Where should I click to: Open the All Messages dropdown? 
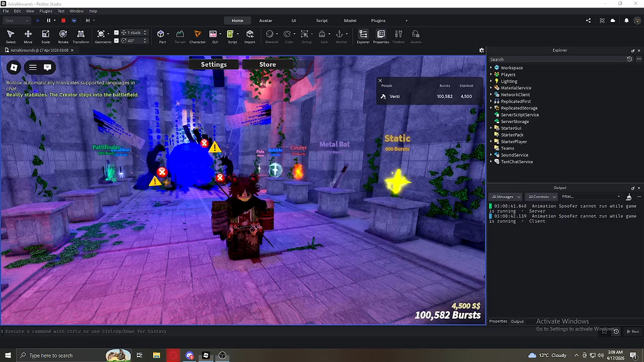[506, 197]
